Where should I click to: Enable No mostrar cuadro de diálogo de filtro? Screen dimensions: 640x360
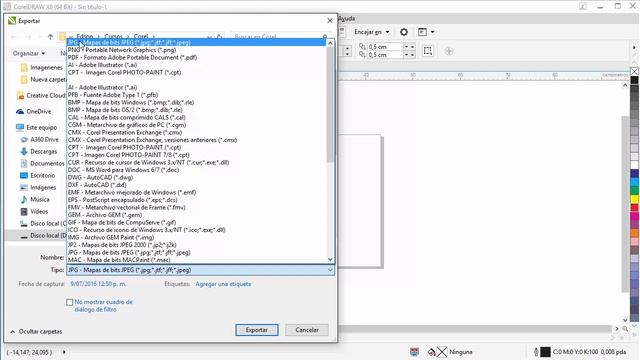(x=69, y=302)
